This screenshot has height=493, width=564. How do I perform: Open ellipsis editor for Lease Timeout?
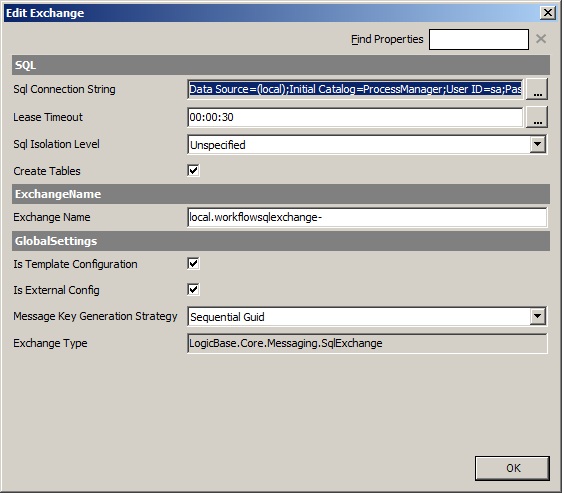coord(537,117)
